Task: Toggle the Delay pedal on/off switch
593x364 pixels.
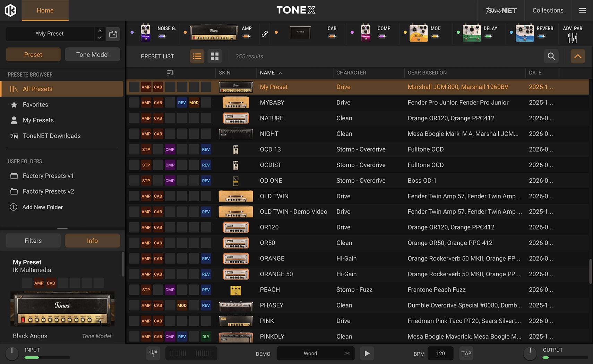Action: tap(488, 36)
